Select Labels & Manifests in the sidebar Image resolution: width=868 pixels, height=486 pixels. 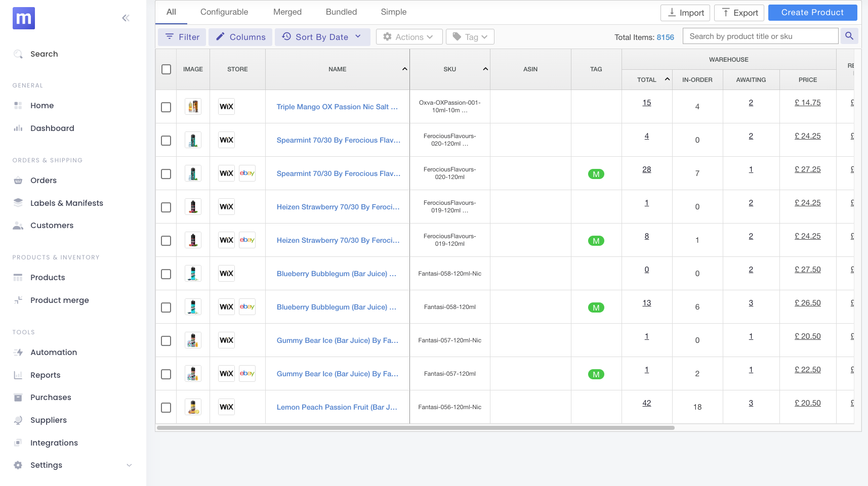click(x=67, y=203)
